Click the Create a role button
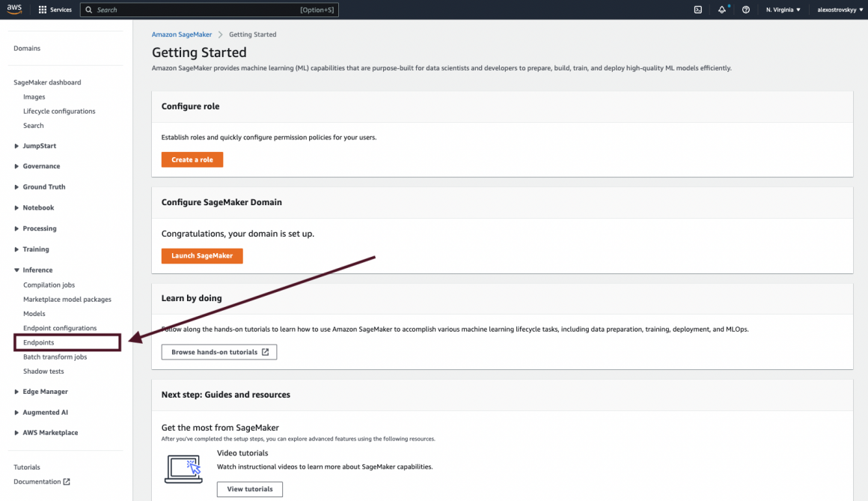Screen dimensions: 868x501 click(x=192, y=160)
